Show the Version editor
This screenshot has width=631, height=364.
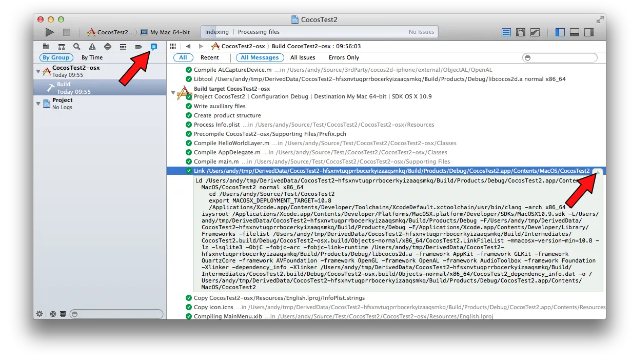point(535,32)
